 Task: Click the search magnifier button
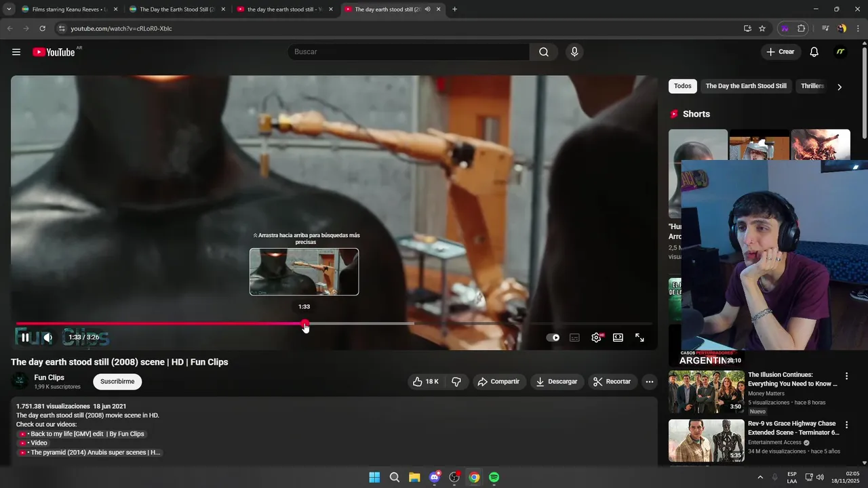pyautogui.click(x=544, y=52)
